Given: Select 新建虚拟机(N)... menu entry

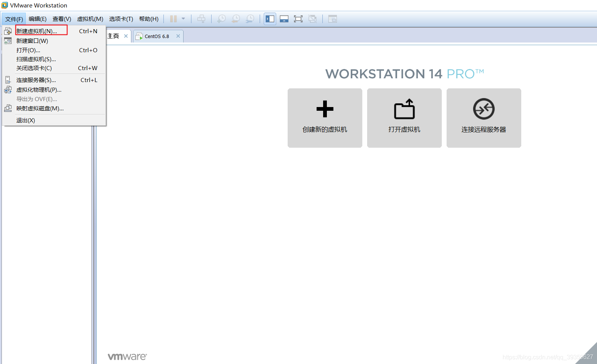Looking at the screenshot, I should tap(54, 31).
